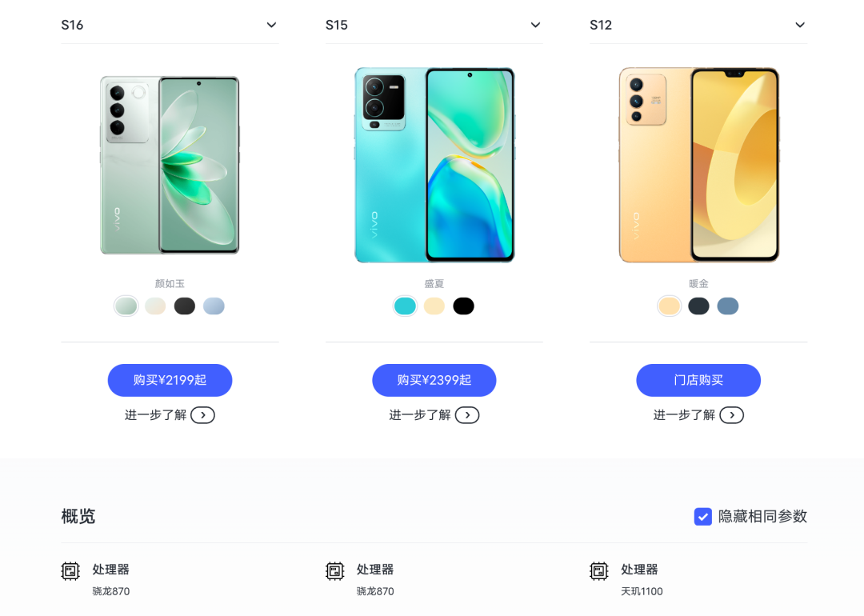Click the arrow icon beside S15 进一步了解

(467, 415)
